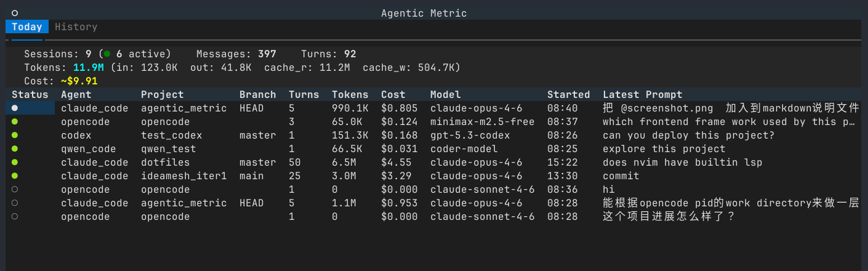The image size is (868, 271).
Task: Click the ideamesh_iter1 project cell
Action: tap(184, 176)
